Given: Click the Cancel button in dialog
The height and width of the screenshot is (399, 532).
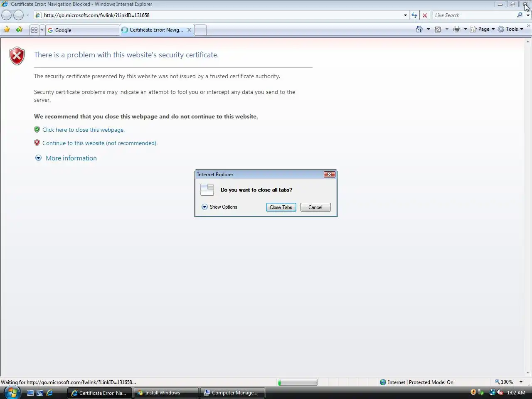Looking at the screenshot, I should click(x=315, y=207).
